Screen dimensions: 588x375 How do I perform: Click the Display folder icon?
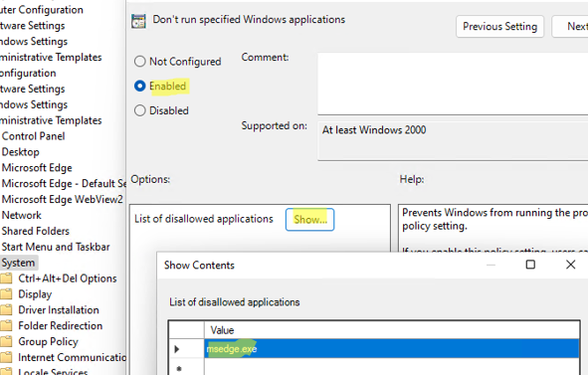pos(6,294)
